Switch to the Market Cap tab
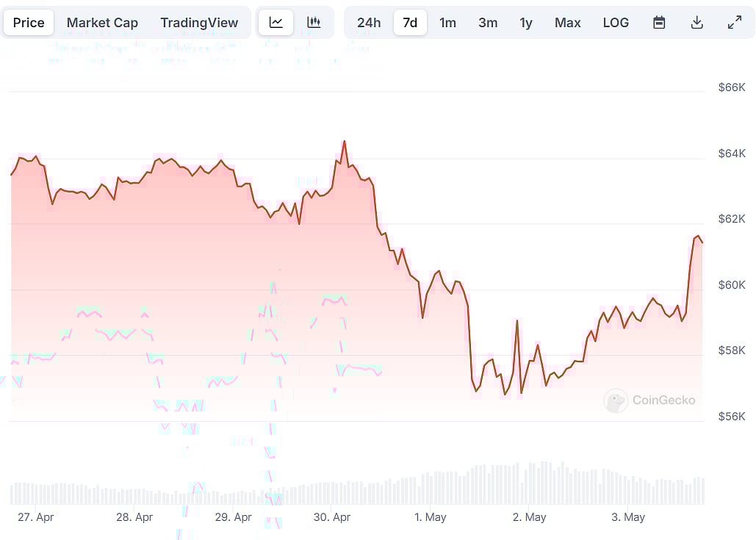Viewport: 756px width, 540px height. [x=102, y=23]
